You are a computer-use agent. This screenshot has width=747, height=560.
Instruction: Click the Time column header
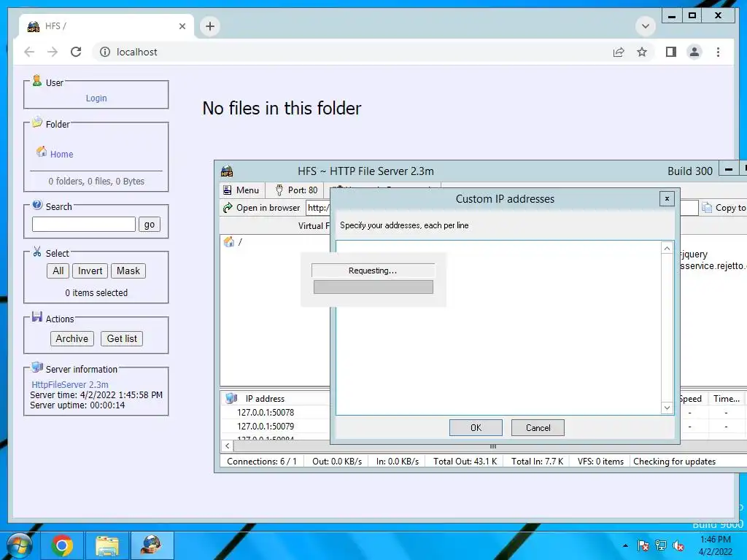coord(726,399)
